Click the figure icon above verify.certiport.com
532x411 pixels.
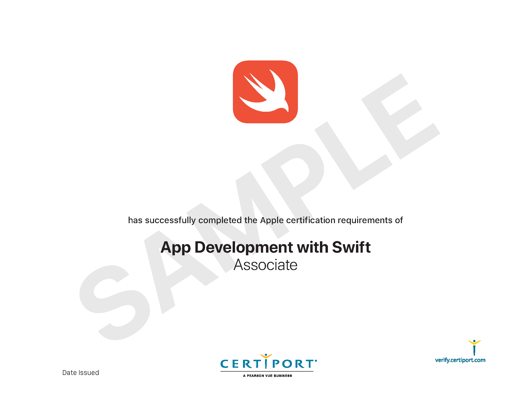(x=474, y=348)
